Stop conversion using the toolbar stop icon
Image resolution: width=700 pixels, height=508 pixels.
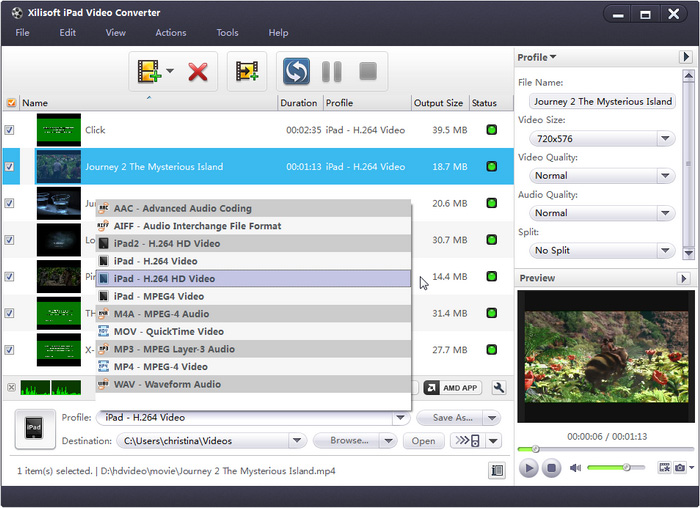click(367, 71)
